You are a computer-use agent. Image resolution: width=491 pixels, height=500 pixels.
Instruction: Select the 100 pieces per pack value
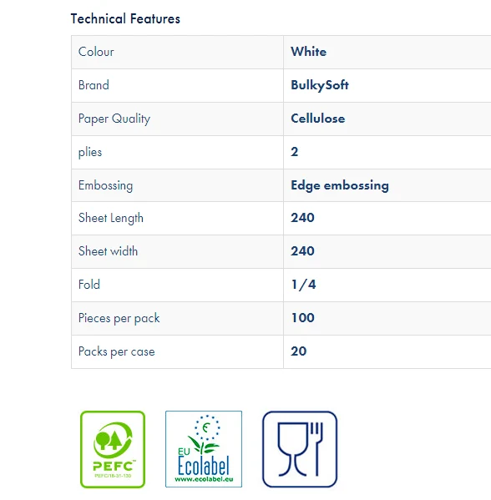(303, 318)
